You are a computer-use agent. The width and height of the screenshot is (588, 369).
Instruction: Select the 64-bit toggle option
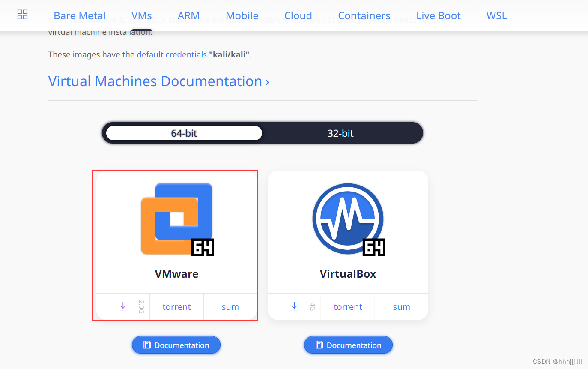[184, 133]
